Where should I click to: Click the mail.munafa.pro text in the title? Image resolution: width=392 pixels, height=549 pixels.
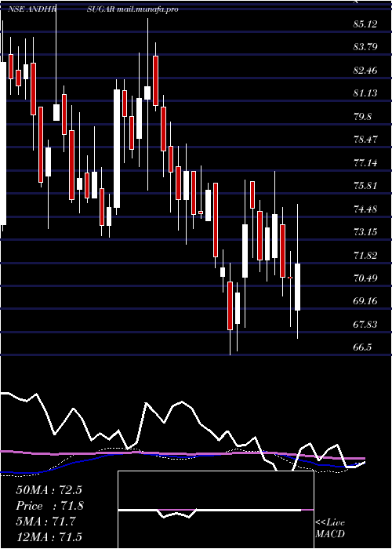(x=147, y=9)
